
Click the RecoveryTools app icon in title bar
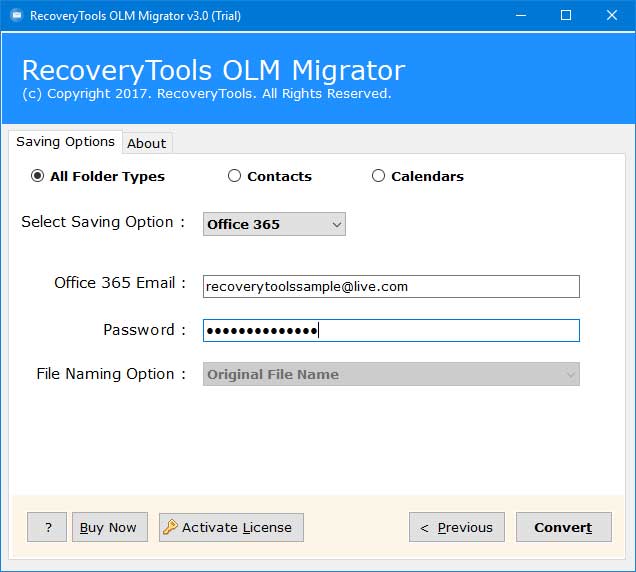tap(16, 15)
